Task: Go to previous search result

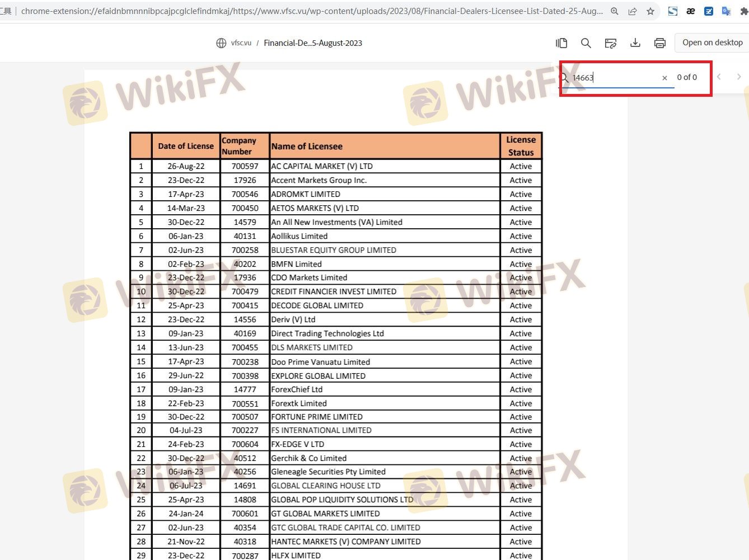Action: click(x=719, y=77)
